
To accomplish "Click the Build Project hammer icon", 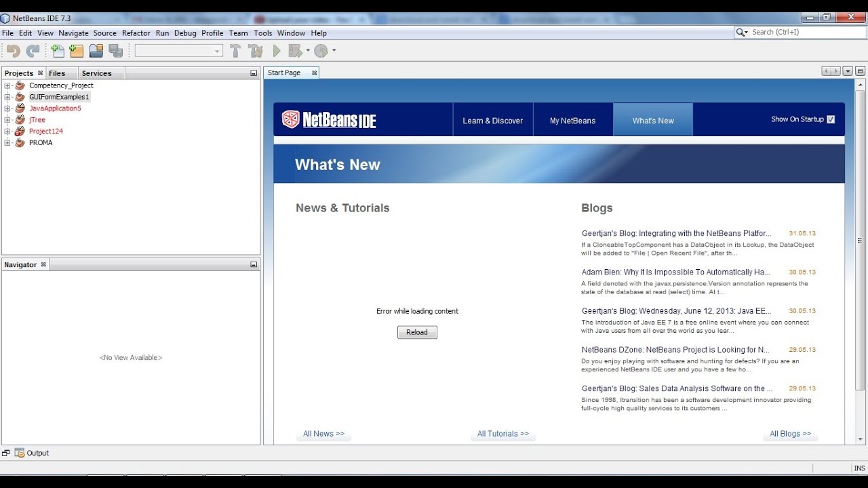I will 235,51.
